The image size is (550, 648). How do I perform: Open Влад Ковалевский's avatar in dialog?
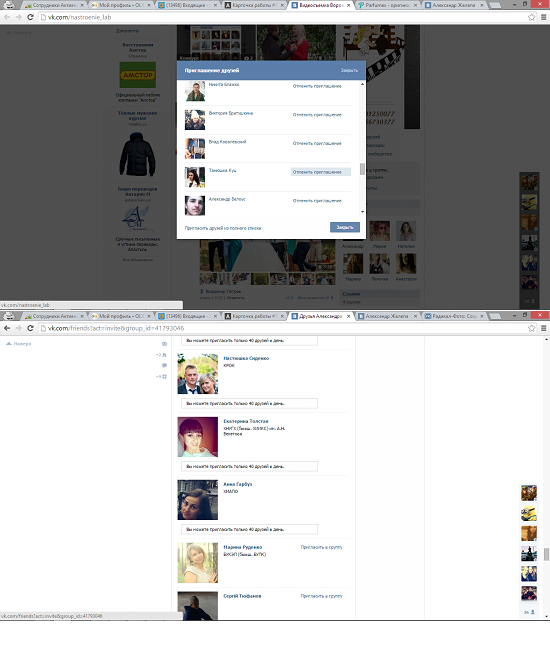[x=195, y=148]
